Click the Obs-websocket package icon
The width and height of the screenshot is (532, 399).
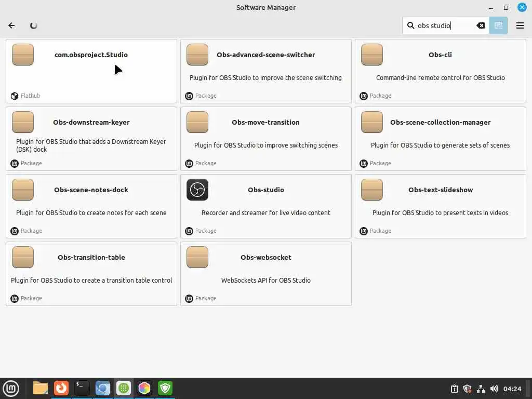point(197,257)
